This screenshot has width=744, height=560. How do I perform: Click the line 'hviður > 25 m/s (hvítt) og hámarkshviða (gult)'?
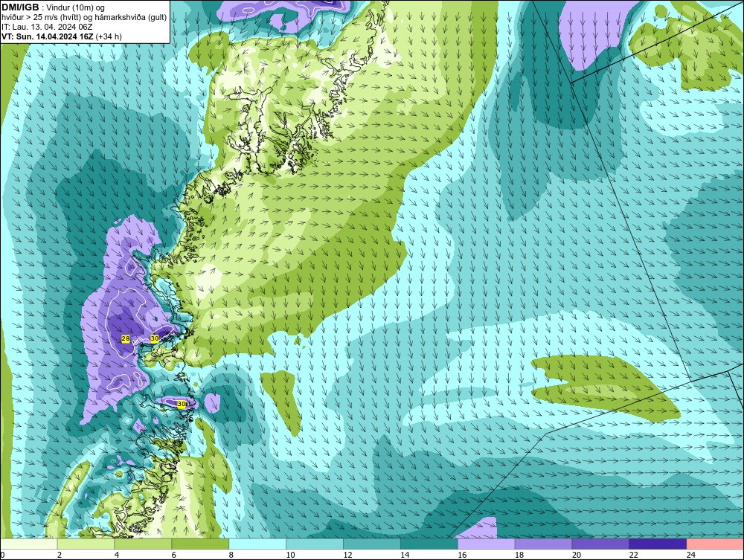tap(84, 18)
